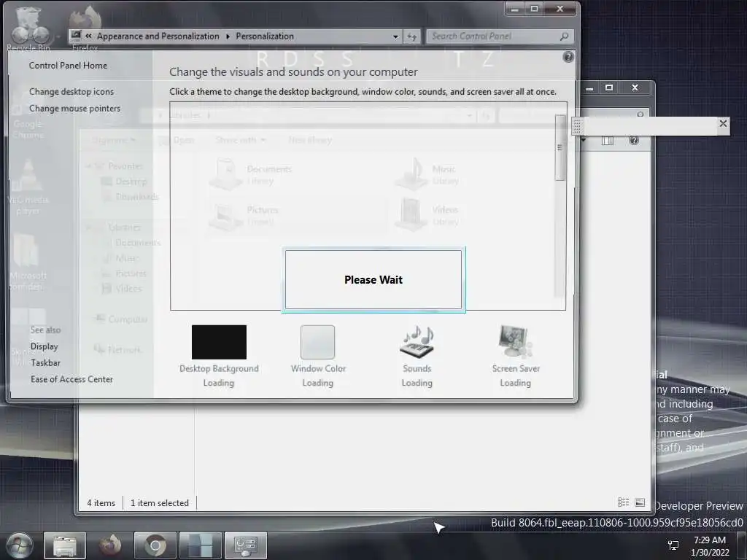Expand the address bar history dropdown
747x560 pixels.
click(x=395, y=36)
